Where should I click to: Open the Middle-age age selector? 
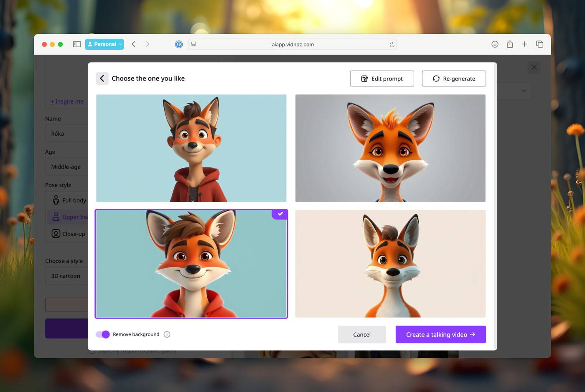(67, 167)
